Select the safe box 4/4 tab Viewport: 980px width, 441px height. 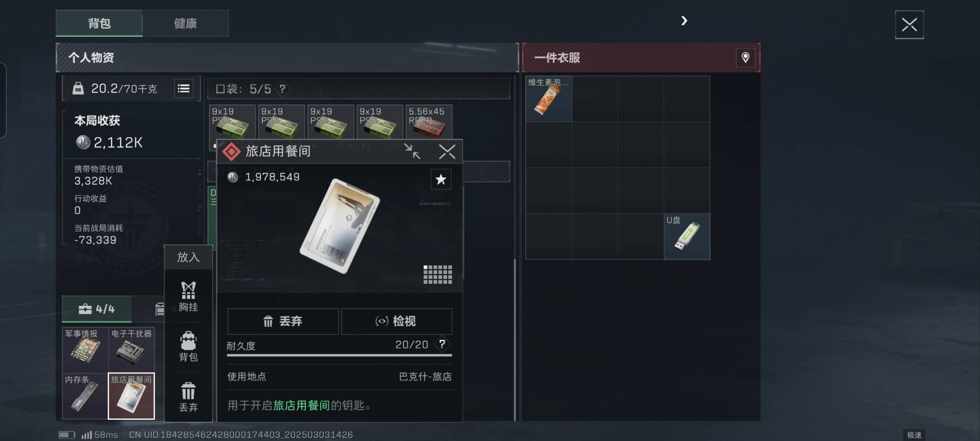point(97,309)
